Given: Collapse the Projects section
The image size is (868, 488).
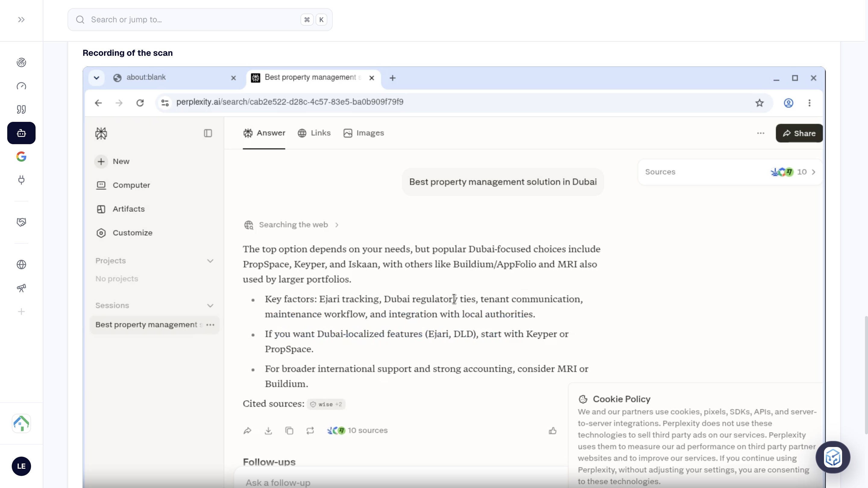Looking at the screenshot, I should coord(210,261).
